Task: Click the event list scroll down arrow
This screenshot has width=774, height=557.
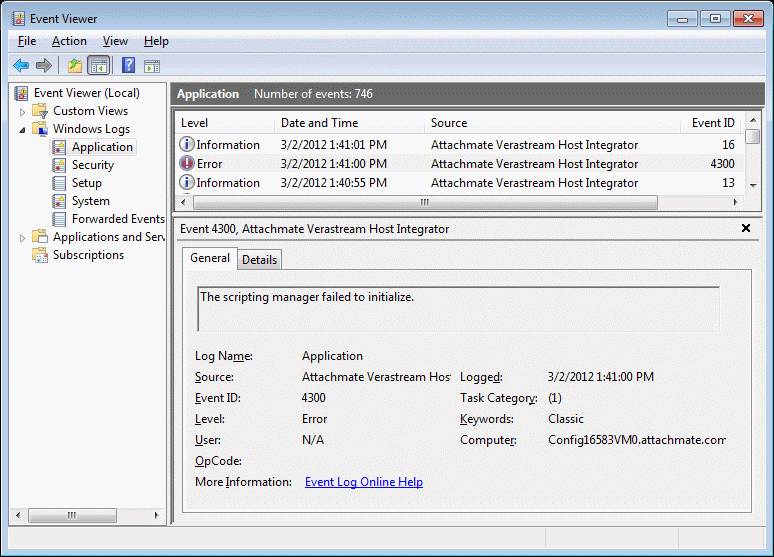Action: 753,186
